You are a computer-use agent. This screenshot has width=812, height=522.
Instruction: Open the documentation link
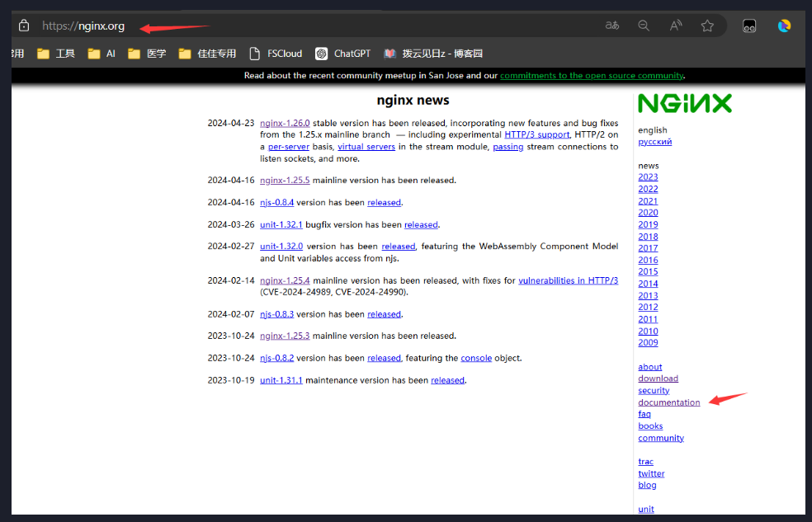(x=668, y=402)
